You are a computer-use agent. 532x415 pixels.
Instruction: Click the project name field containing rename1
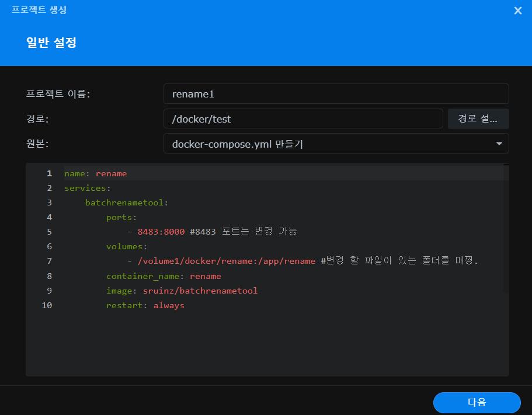click(x=336, y=94)
